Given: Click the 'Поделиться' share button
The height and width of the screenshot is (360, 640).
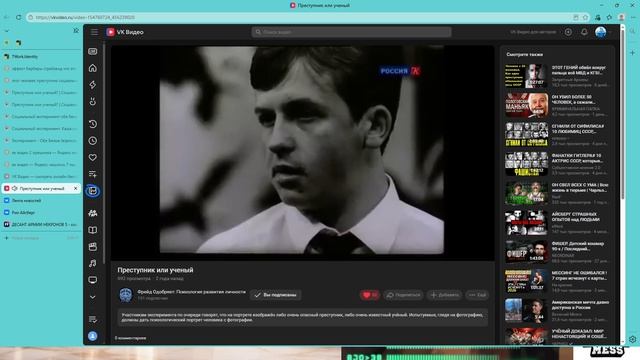Looking at the screenshot, I should pyautogui.click(x=403, y=295).
